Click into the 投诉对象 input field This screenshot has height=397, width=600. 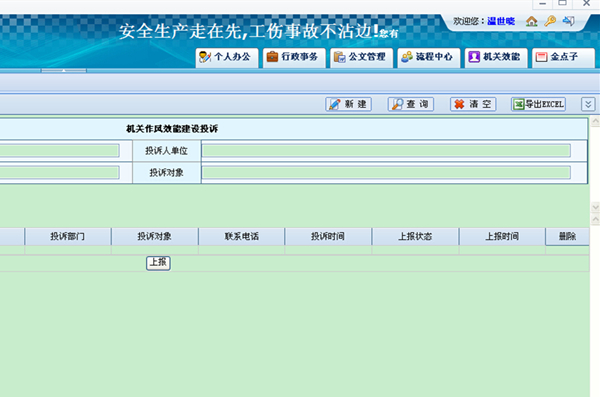click(x=386, y=173)
